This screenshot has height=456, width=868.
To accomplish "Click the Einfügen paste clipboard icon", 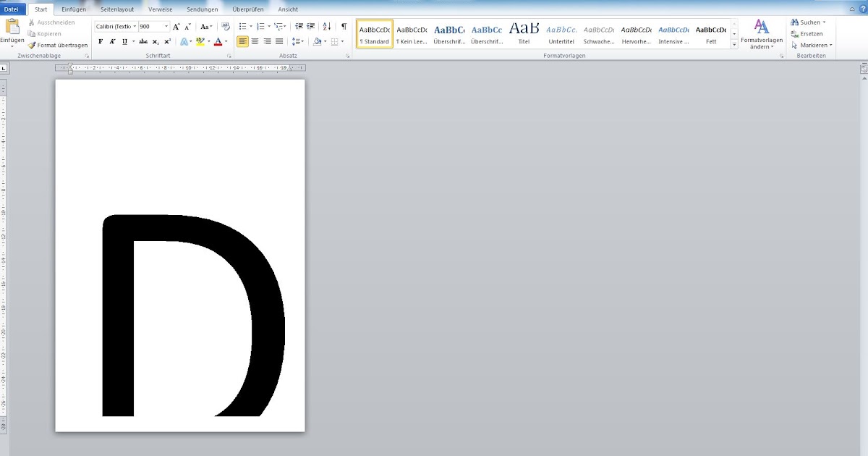I will (x=12, y=26).
